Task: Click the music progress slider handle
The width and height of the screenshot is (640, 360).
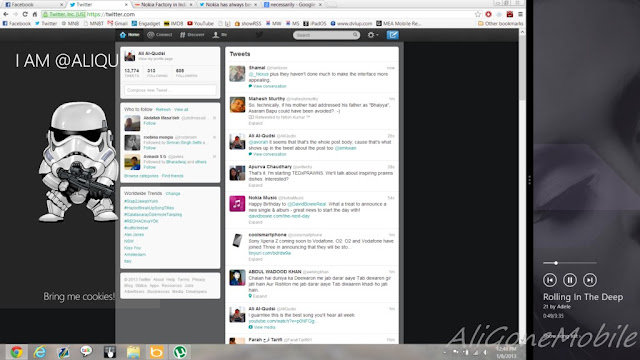Action: coord(556,263)
